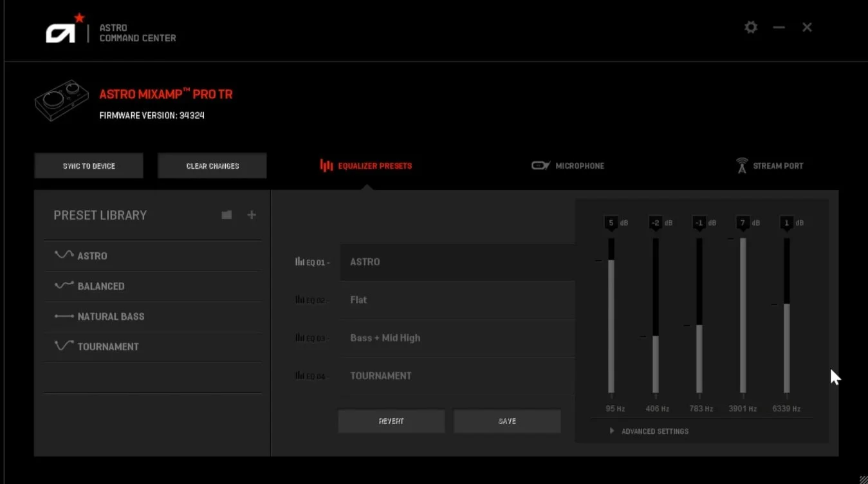This screenshot has width=868, height=484.
Task: Click the EQ 04 slot icon
Action: (299, 375)
